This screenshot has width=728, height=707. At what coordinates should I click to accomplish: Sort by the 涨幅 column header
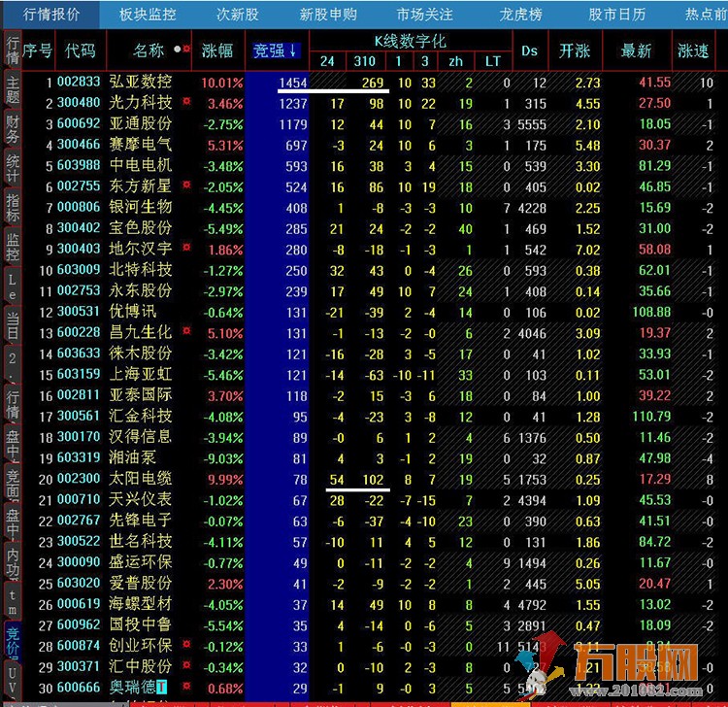coord(217,50)
